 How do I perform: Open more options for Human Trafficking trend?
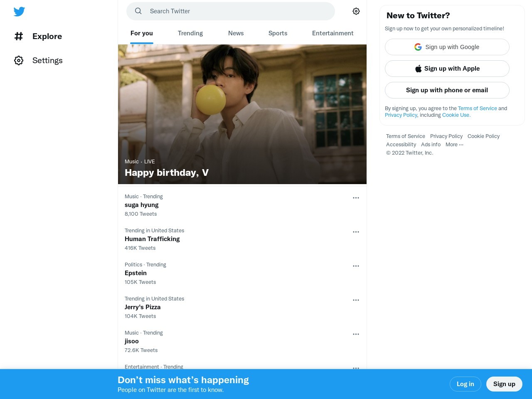tap(356, 232)
